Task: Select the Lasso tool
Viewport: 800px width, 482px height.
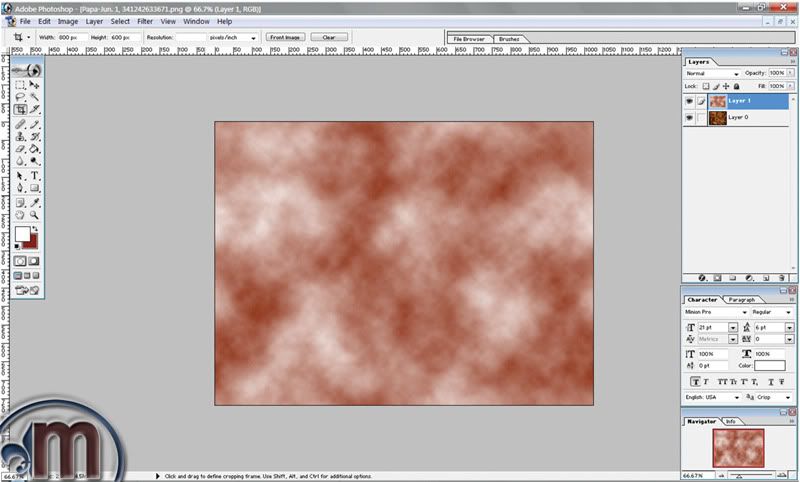Action: [20, 97]
